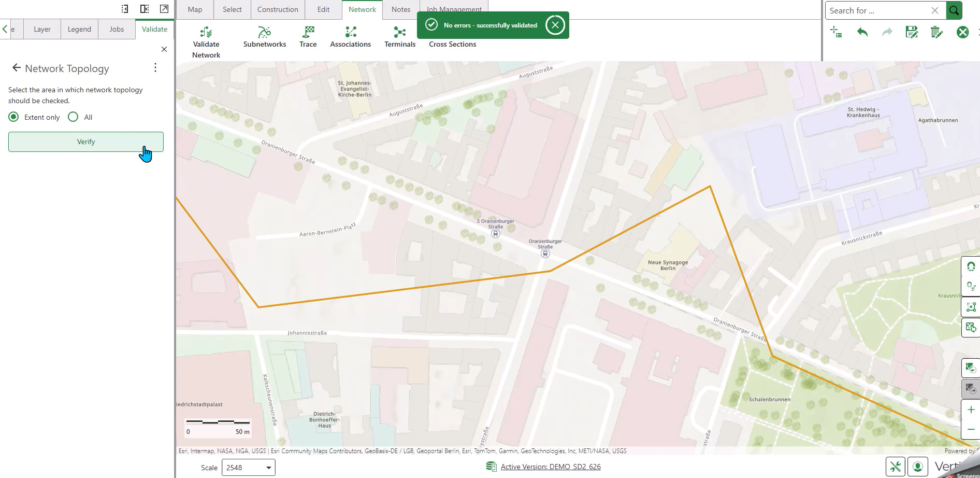Enable the grayed navigation toggle on map edge

click(x=971, y=388)
